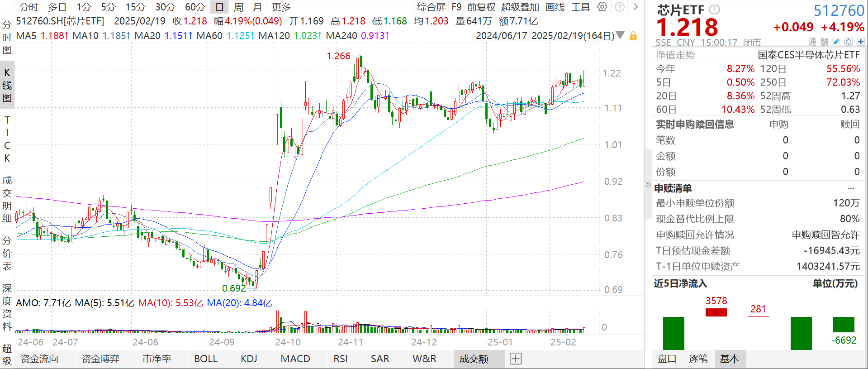Click the help question mark icon
The height and width of the screenshot is (369, 868).
(620, 7)
